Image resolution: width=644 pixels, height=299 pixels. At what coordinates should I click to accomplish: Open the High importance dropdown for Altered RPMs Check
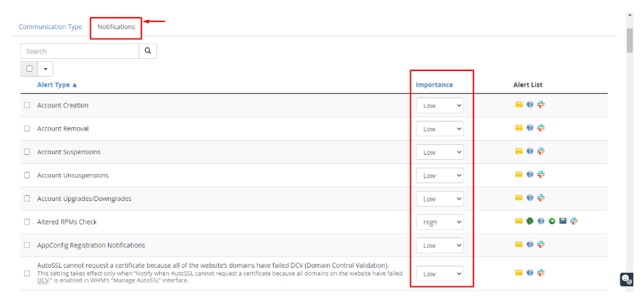[x=439, y=222]
